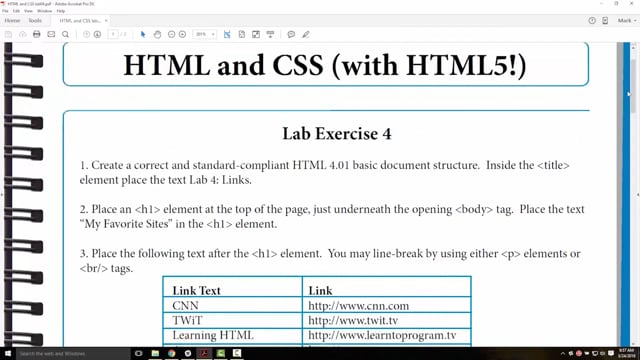
Task: Show hidden system tray icons chevron
Action: [563, 353]
